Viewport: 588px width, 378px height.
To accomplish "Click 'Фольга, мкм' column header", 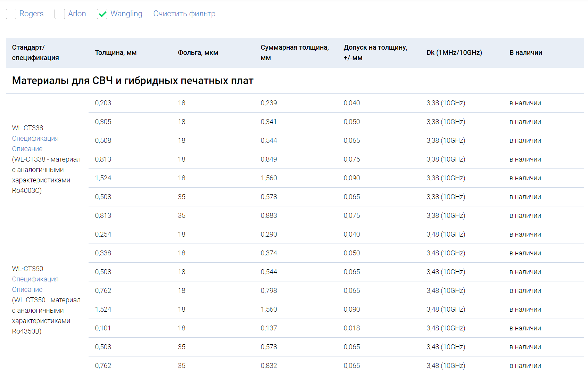I will pyautogui.click(x=198, y=52).
